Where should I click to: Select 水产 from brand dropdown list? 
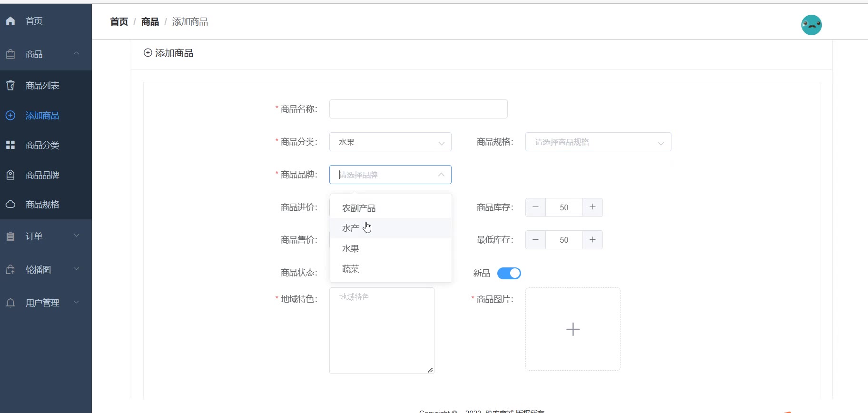391,228
